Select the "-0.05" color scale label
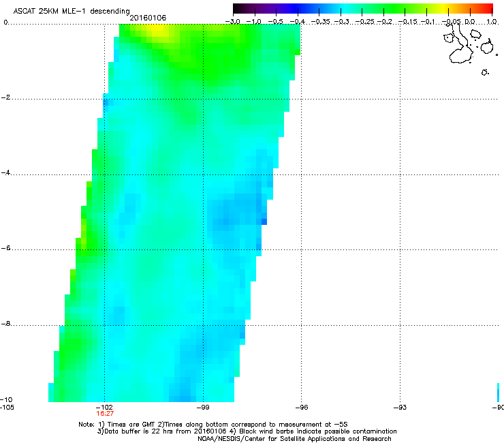Image resolution: width=504 pixels, height=443 pixels. tap(451, 22)
